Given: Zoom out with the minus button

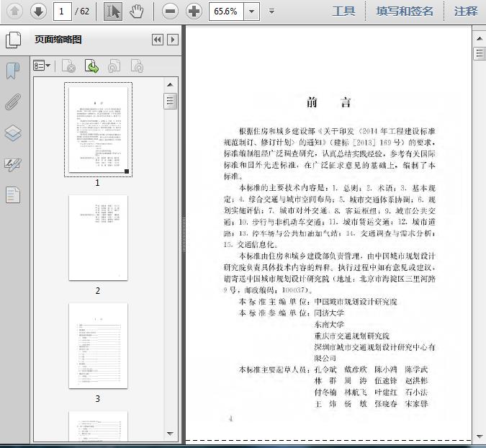Looking at the screenshot, I should point(170,11).
